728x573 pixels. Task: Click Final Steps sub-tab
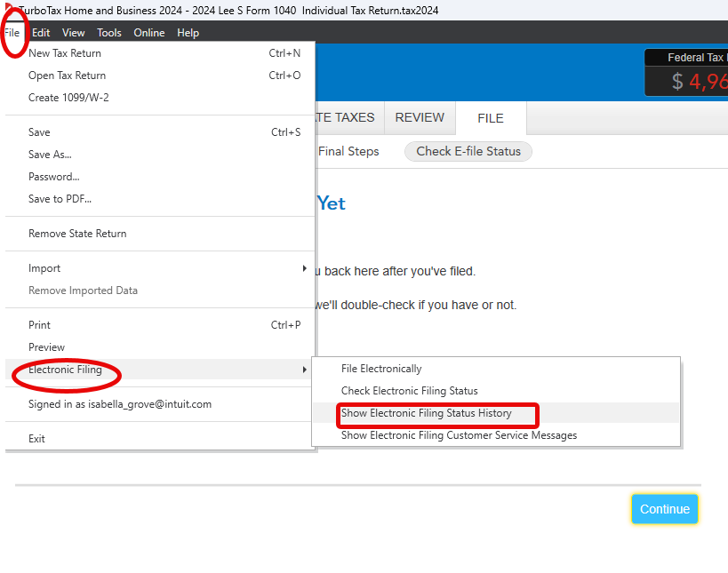tap(348, 152)
